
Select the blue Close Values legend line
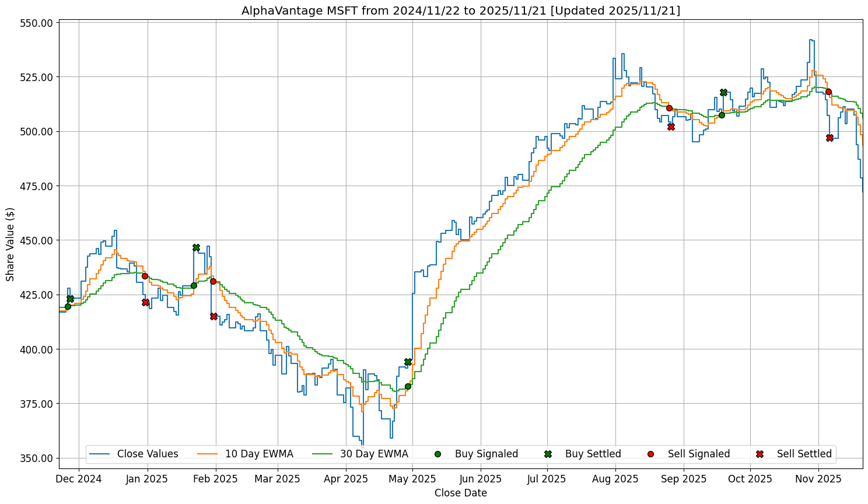pyautogui.click(x=100, y=454)
